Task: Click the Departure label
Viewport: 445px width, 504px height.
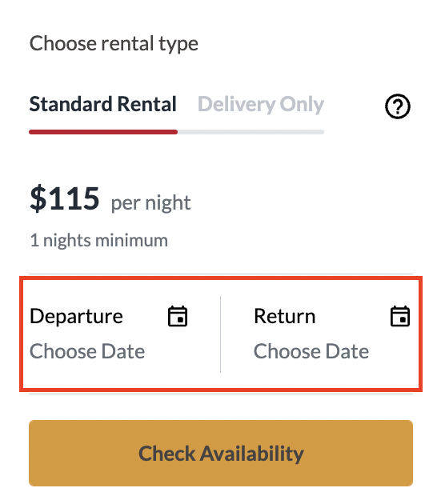Action: click(x=76, y=316)
